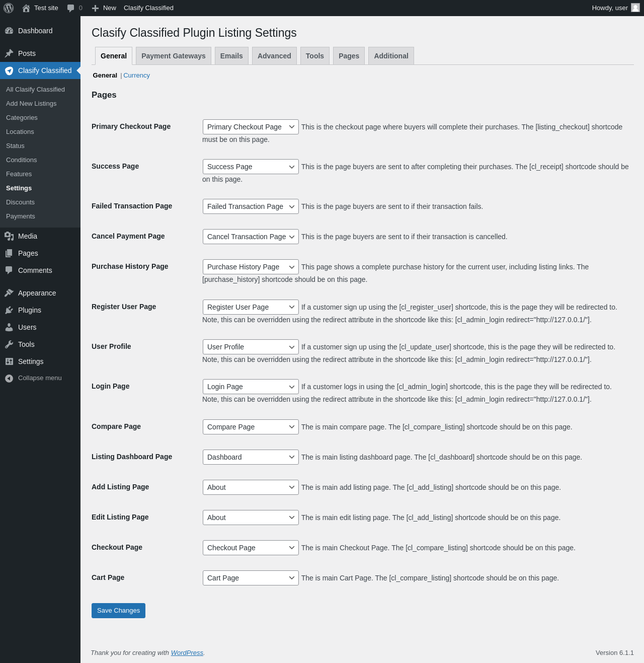The width and height of the screenshot is (644, 663).
Task: Open Discounts submenu item
Action: (40, 202)
